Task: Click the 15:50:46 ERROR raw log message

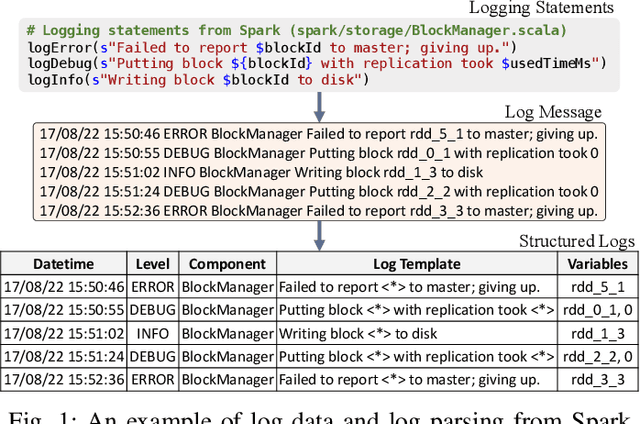Action: pos(319,134)
